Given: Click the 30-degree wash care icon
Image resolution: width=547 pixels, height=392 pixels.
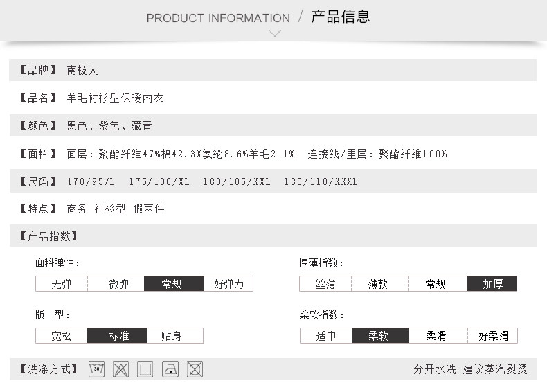Looking at the screenshot, I should tap(96, 369).
